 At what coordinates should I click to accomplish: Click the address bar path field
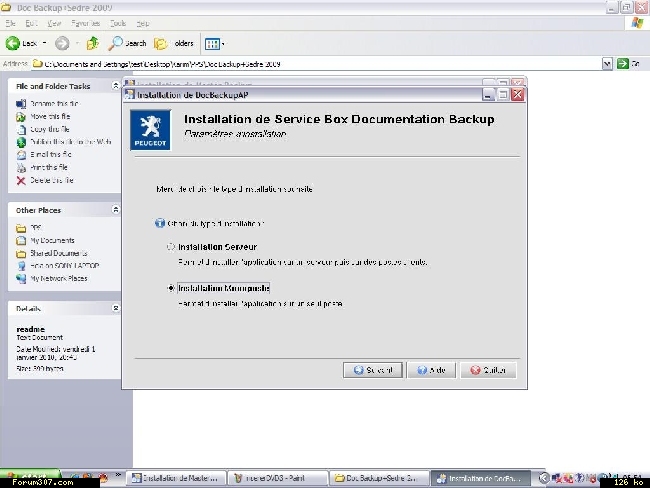point(316,64)
